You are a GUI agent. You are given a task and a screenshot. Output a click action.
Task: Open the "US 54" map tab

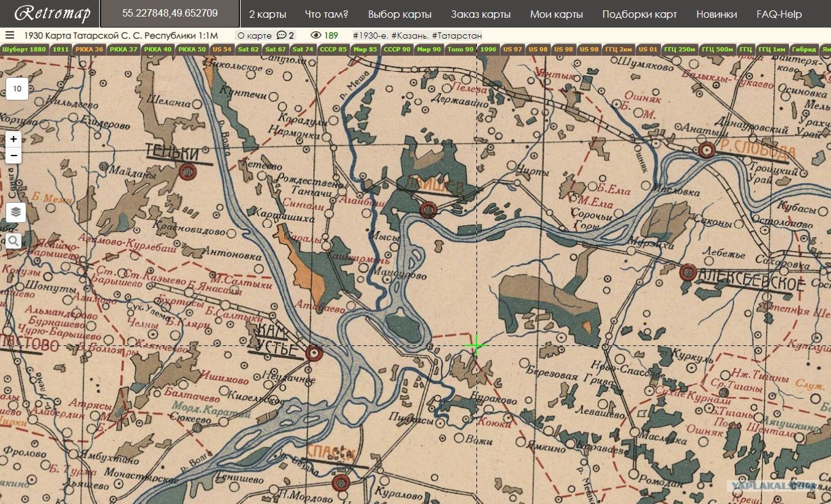tap(222, 49)
